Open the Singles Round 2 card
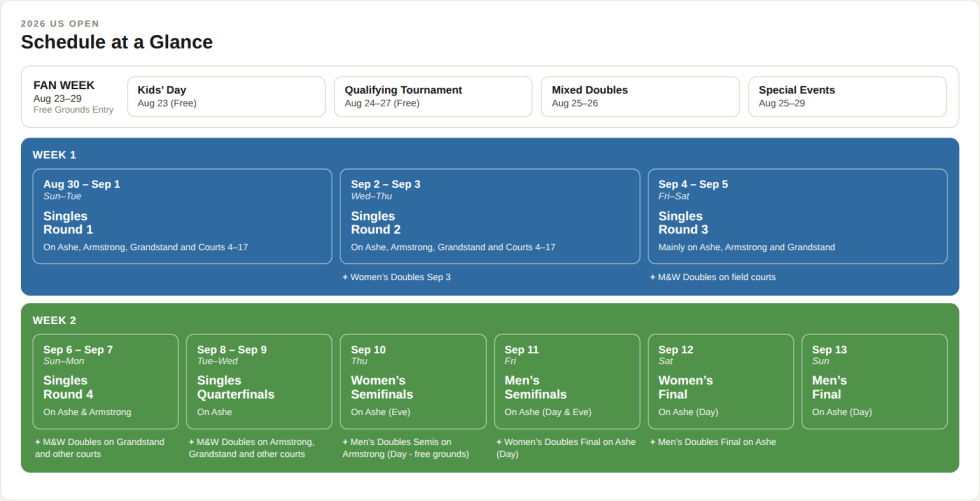Screen dimensions: 980x501 point(490,216)
